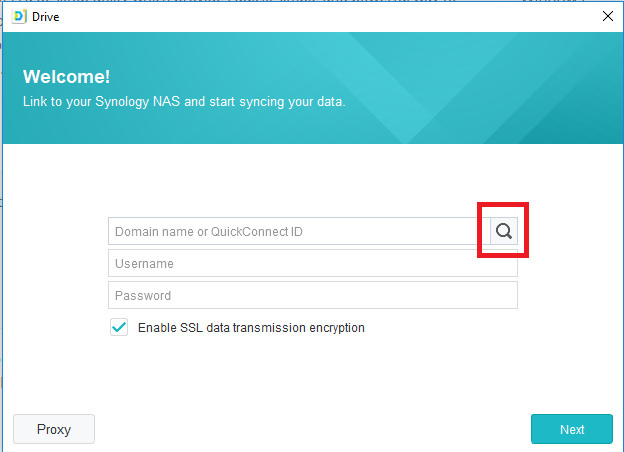624x452 pixels.
Task: Click into the Username field
Action: point(313,263)
